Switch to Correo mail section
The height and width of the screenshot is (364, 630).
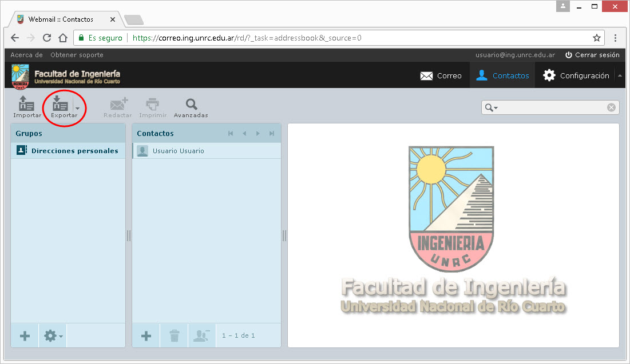click(441, 75)
